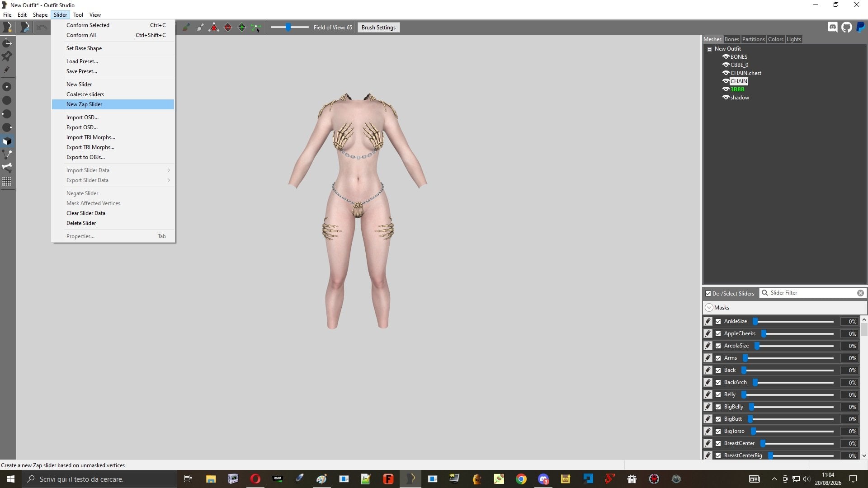Open the Shape menu in the menu bar
This screenshot has height=488, width=868.
tap(40, 15)
